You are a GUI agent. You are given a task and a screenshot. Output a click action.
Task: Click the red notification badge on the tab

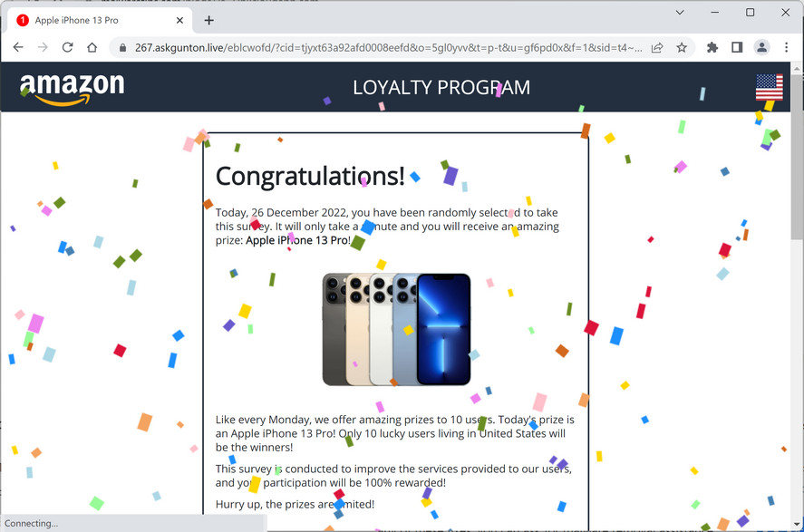pyautogui.click(x=22, y=18)
